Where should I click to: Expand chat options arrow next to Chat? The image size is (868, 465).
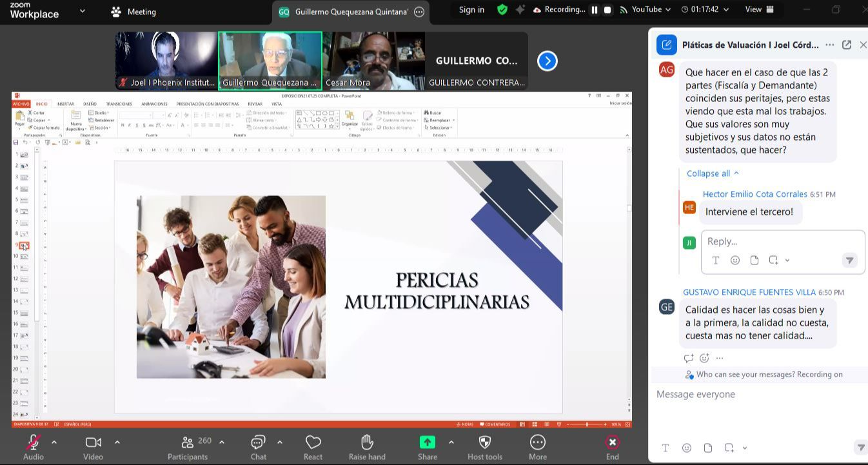pos(280,442)
